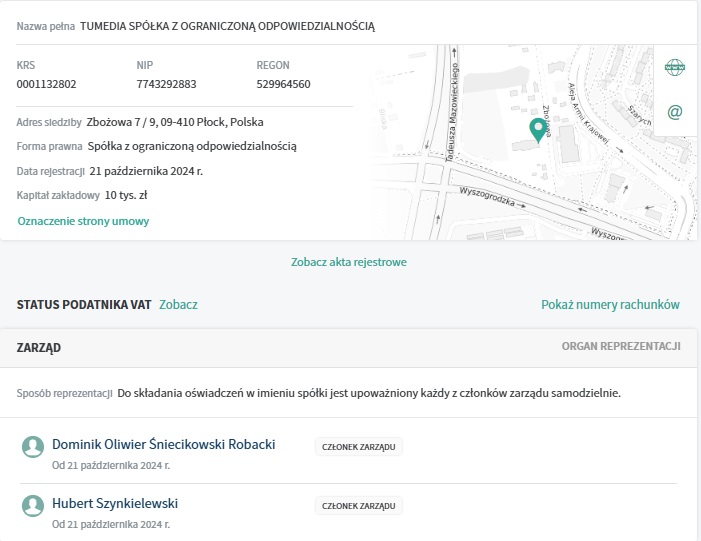The image size is (701, 541).
Task: Open the Oznaczenie strony umowy link
Action: [83, 221]
